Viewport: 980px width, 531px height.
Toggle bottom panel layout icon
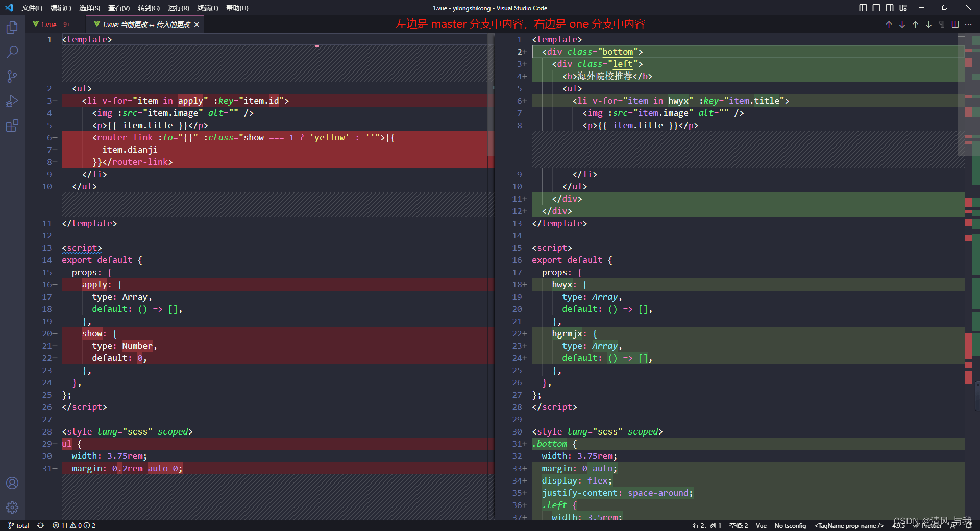(x=876, y=8)
